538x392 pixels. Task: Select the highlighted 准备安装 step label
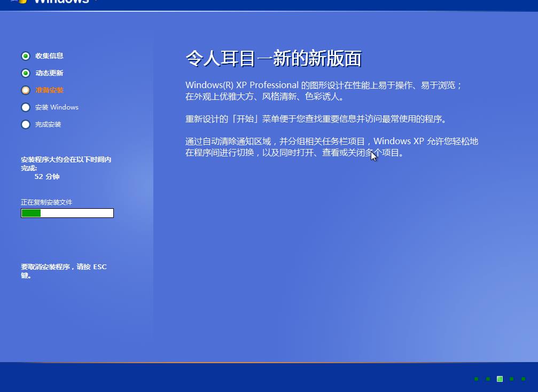[x=49, y=90]
